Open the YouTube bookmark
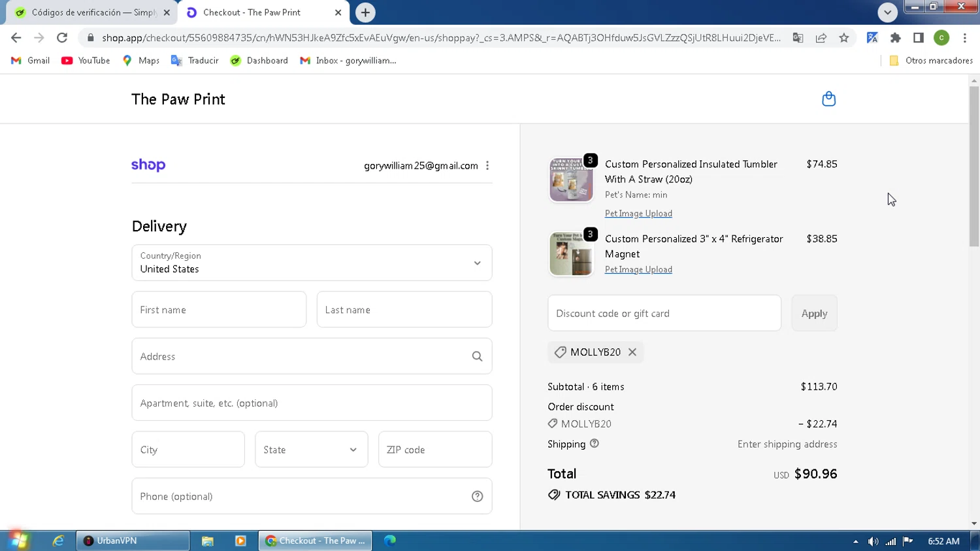 86,60
